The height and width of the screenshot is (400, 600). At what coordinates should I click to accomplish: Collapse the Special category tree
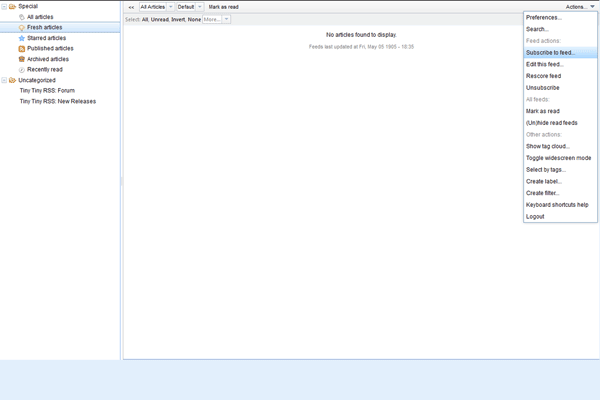(4, 6)
